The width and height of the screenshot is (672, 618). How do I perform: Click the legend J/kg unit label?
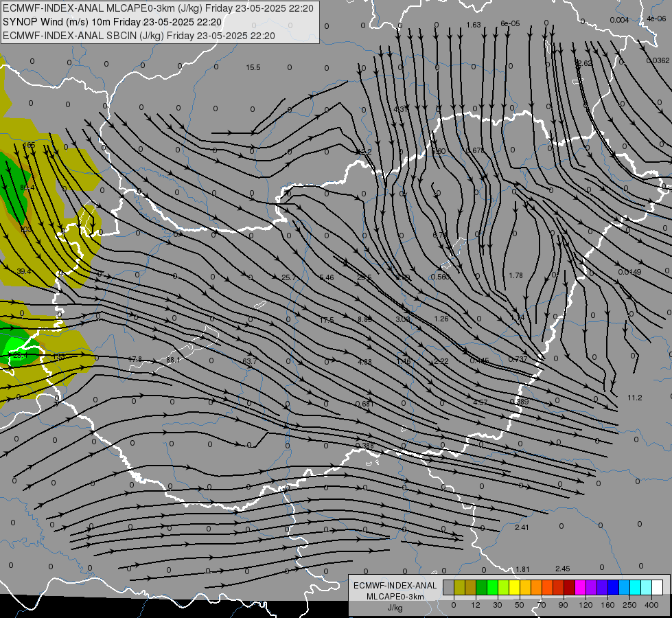coord(395,608)
